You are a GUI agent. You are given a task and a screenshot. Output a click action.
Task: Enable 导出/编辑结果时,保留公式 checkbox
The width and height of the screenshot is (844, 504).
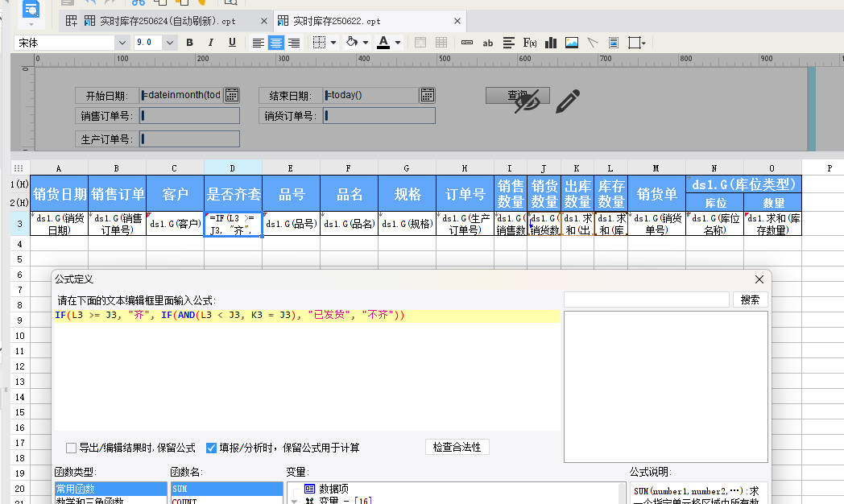(71, 448)
